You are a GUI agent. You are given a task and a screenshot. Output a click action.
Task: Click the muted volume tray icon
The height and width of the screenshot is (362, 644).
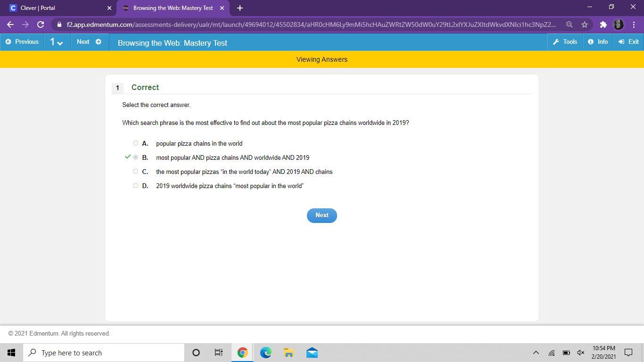[x=581, y=353]
